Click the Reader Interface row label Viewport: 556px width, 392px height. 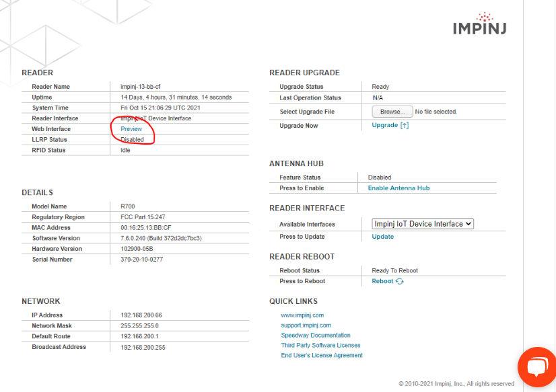pos(55,118)
